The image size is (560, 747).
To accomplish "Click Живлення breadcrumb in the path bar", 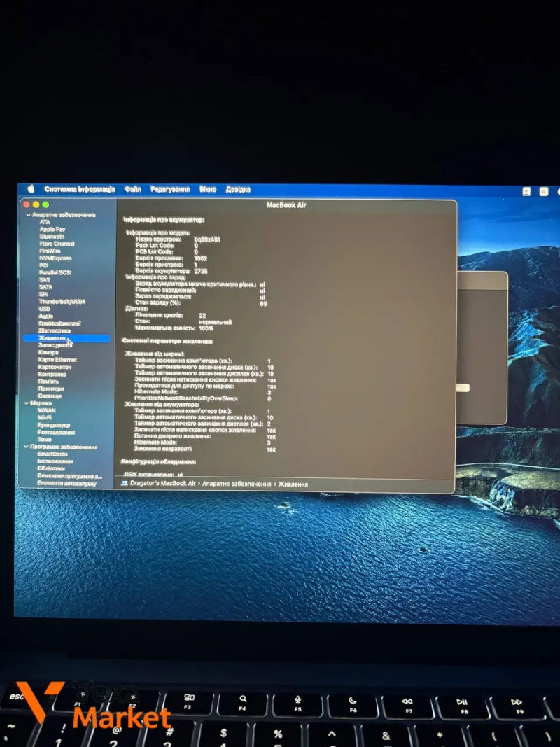I will pyautogui.click(x=293, y=484).
